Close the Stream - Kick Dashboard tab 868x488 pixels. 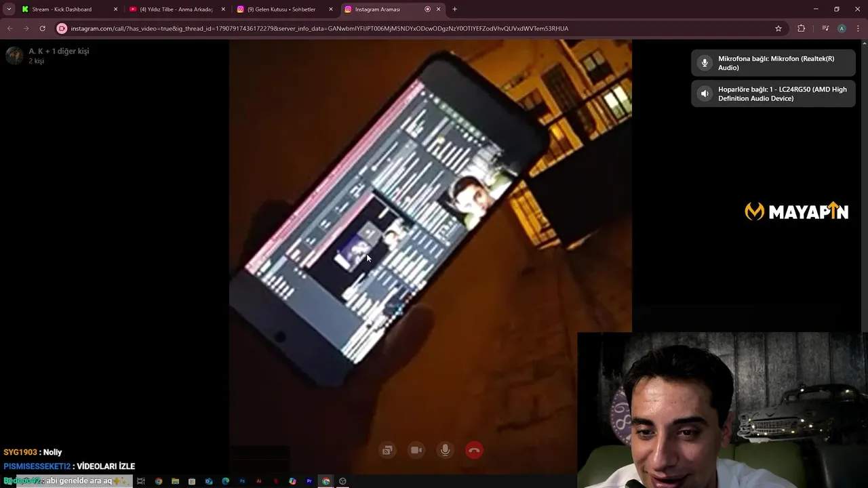click(115, 9)
